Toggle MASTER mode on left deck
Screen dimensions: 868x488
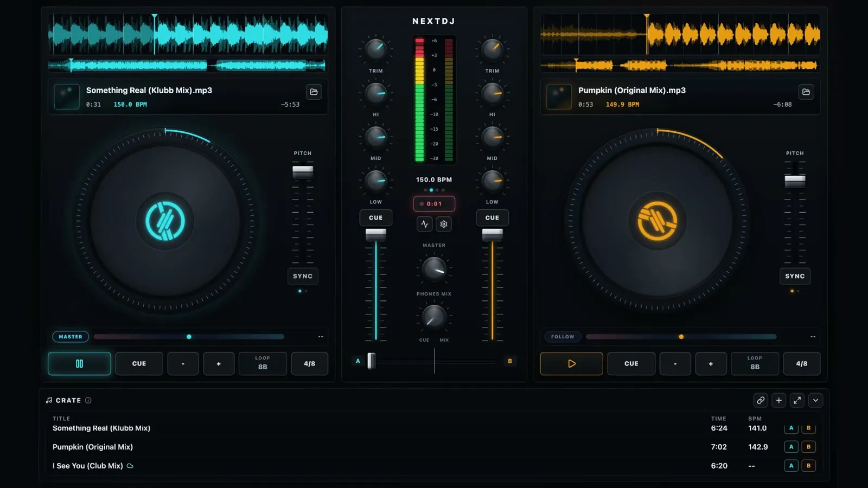71,337
